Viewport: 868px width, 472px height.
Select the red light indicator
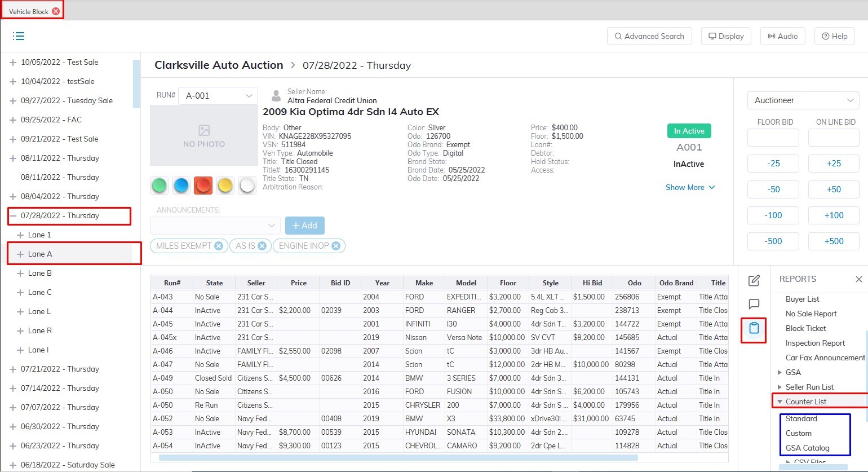click(203, 186)
